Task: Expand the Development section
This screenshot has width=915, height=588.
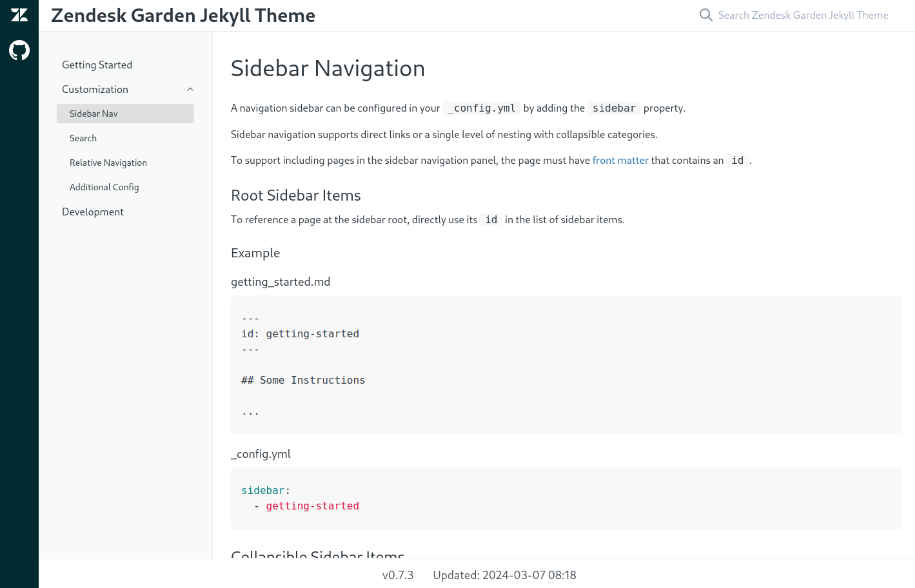Action: (92, 211)
